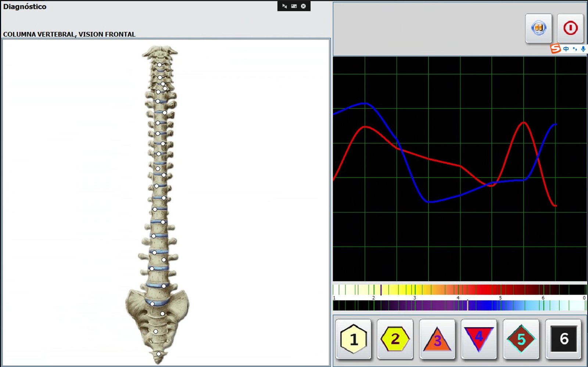Select the topmost marker point on the spine
The height and width of the screenshot is (367, 588).
(159, 65)
